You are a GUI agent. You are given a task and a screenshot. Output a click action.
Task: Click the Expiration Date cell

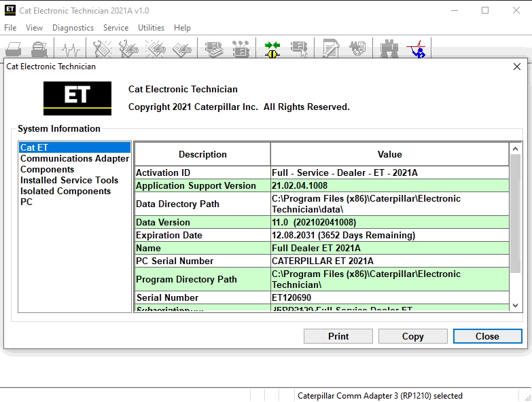pos(202,235)
